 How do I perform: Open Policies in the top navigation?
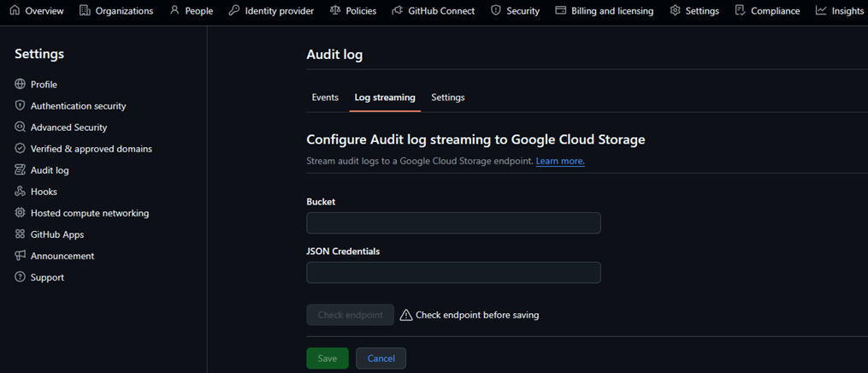pyautogui.click(x=353, y=10)
